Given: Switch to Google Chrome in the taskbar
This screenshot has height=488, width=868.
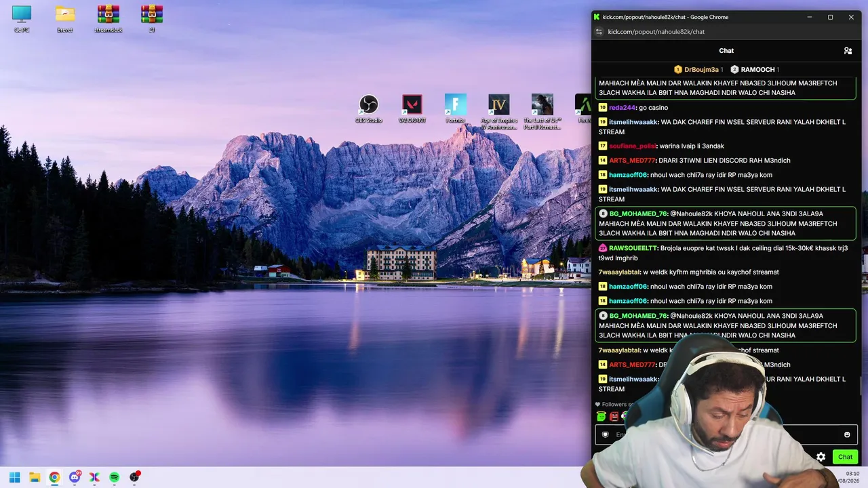Looking at the screenshot, I should tap(54, 477).
